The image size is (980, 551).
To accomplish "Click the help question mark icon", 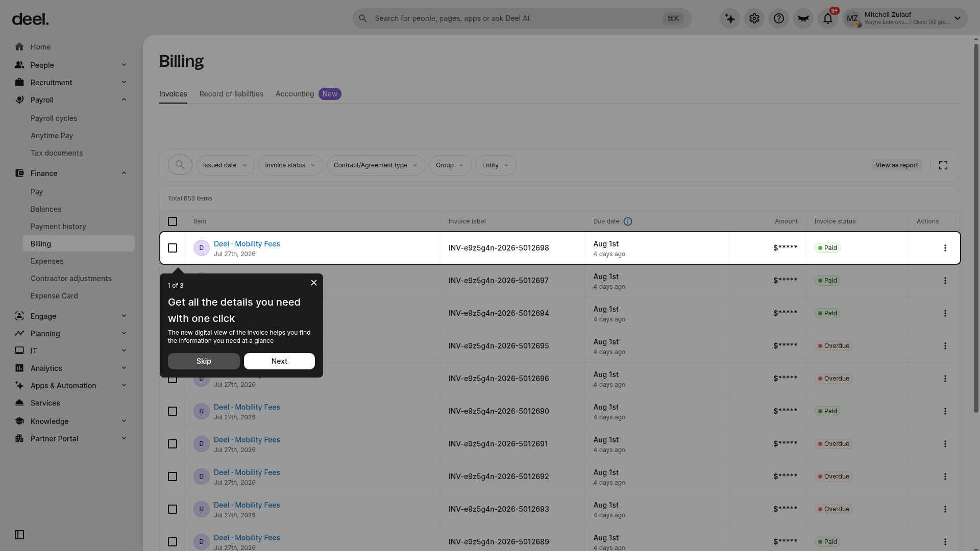I will [779, 18].
